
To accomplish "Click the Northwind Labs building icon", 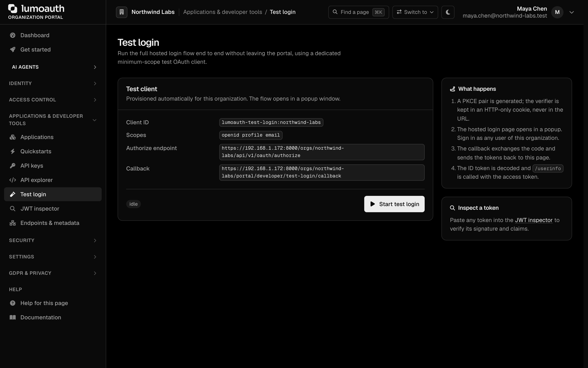I will pyautogui.click(x=122, y=12).
